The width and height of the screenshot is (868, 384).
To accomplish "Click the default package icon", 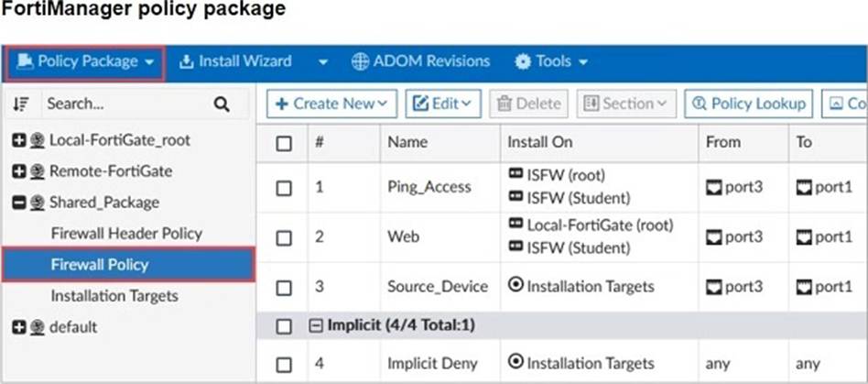I will point(38,327).
